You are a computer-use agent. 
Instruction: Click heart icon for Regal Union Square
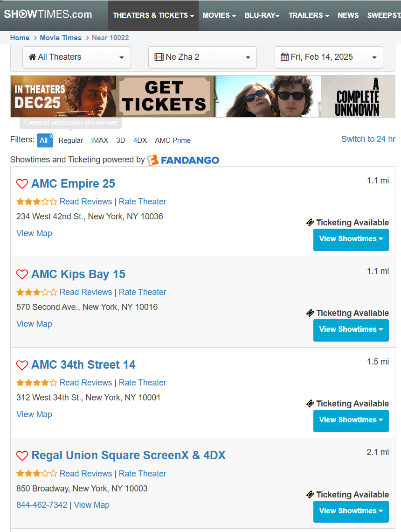pyautogui.click(x=22, y=455)
